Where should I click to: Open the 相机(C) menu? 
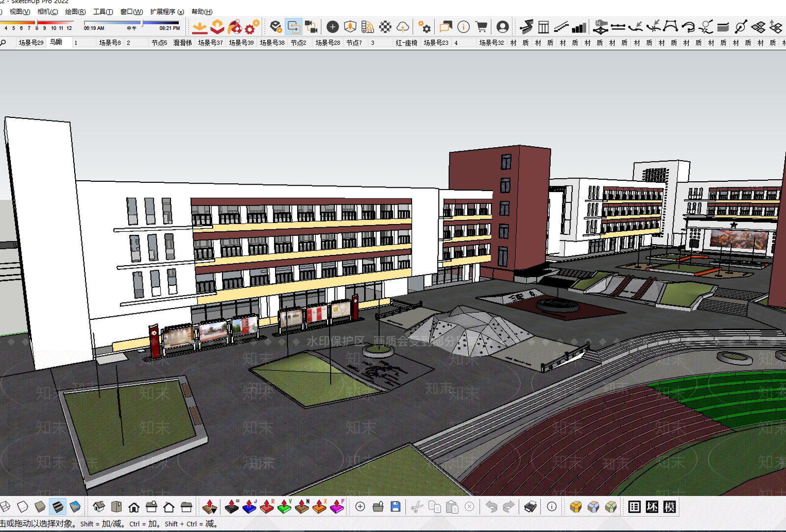(x=48, y=12)
